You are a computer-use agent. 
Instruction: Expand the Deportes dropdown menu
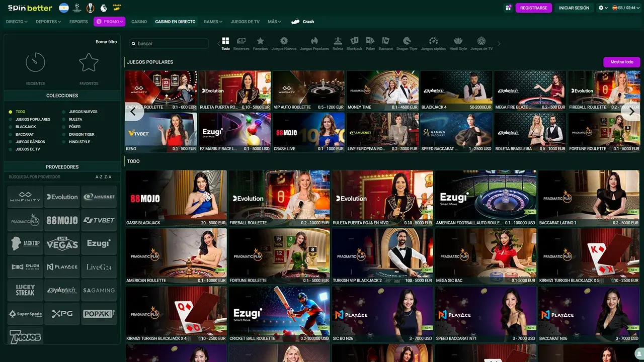[x=48, y=22]
